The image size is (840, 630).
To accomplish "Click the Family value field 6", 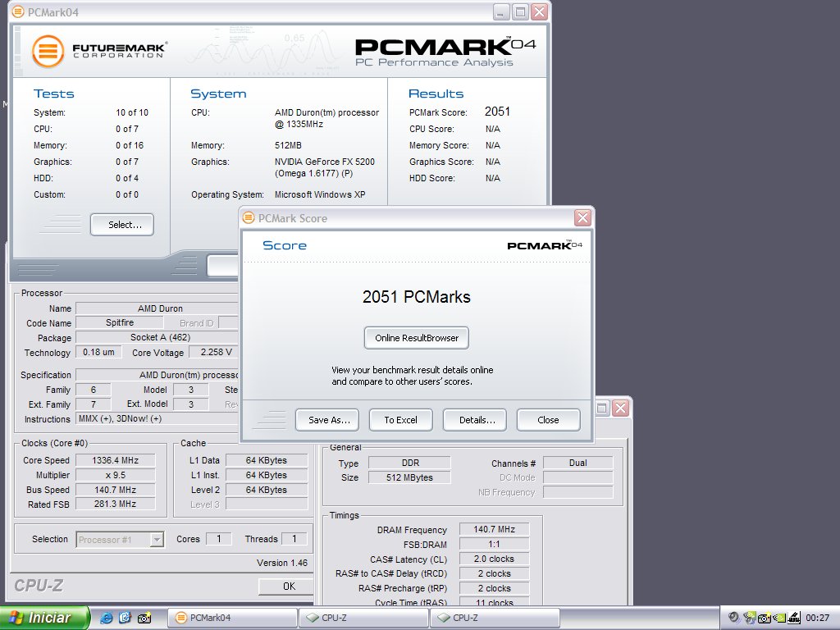I will (x=94, y=390).
